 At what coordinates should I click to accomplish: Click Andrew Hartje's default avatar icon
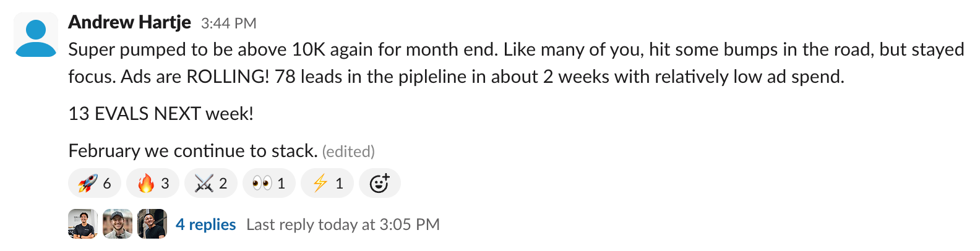36,38
